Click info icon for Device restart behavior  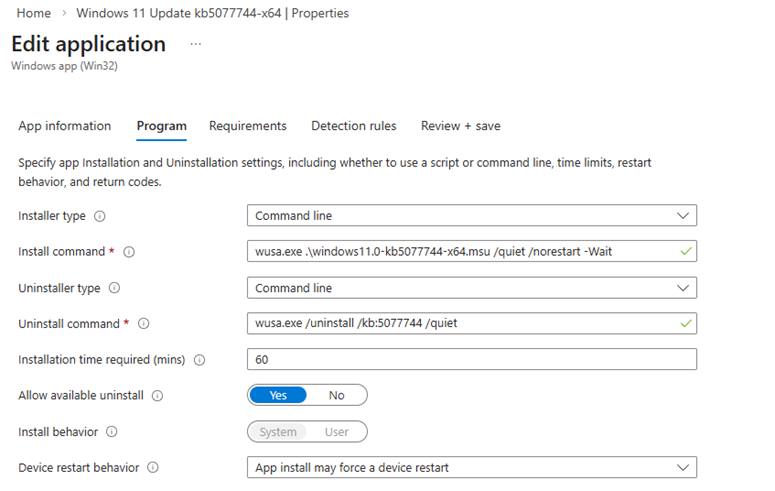pyautogui.click(x=153, y=468)
